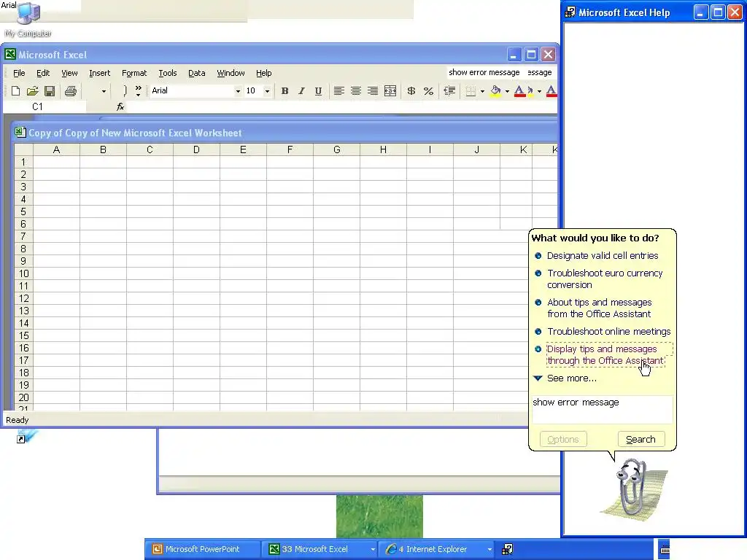747x560 pixels.
Task: Apply percent style
Action: click(428, 90)
